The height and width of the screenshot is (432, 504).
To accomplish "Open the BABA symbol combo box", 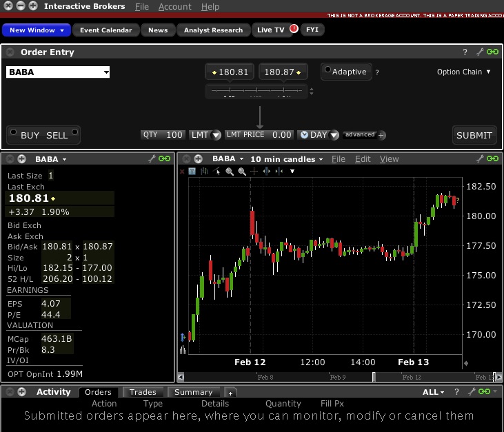I will click(58, 72).
